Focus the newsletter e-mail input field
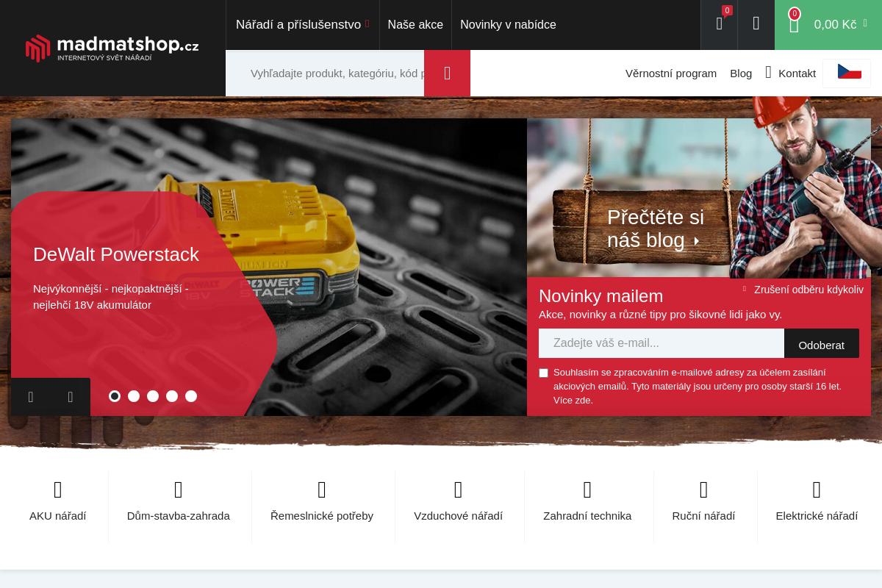 click(x=661, y=343)
